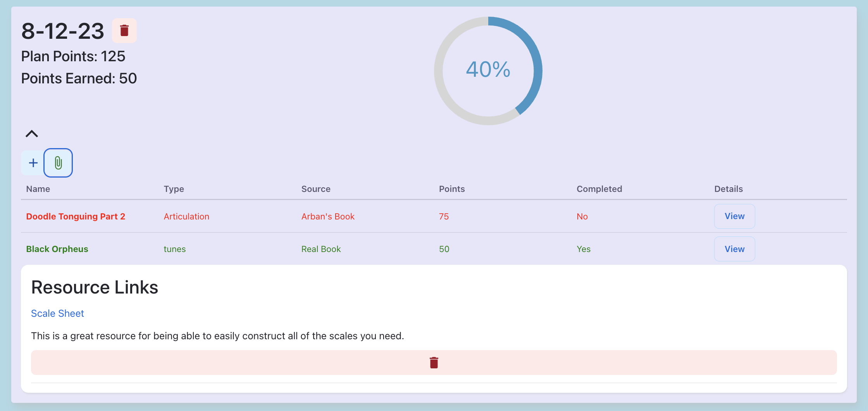Image resolution: width=868 pixels, height=411 pixels.
Task: Click the Type column header
Action: click(x=174, y=189)
